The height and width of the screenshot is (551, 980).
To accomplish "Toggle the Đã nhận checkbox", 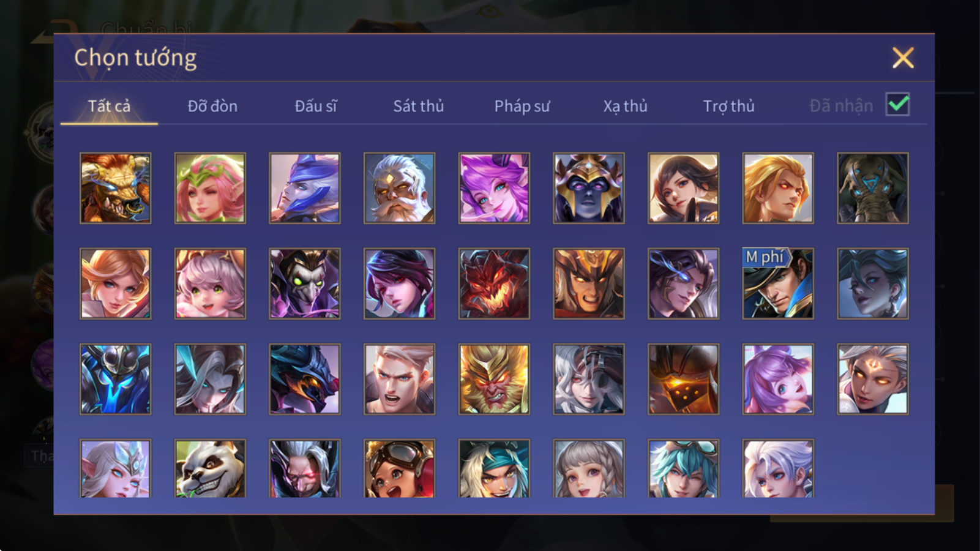I will [x=898, y=105].
